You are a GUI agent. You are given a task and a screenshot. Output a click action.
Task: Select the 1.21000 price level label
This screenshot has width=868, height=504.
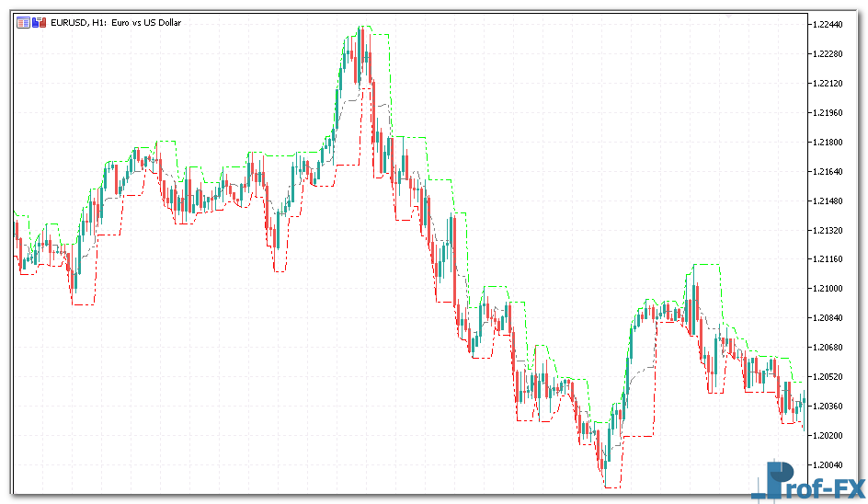829,289
